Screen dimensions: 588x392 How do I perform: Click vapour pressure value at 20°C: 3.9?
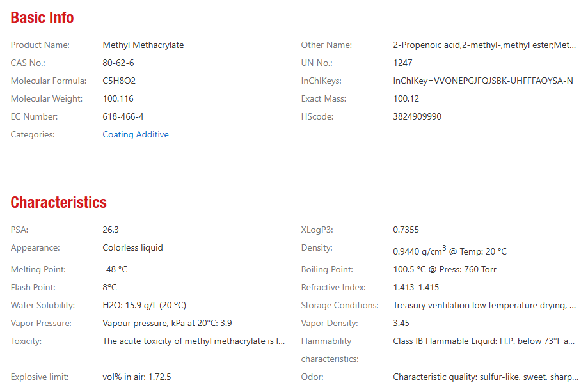coord(167,324)
